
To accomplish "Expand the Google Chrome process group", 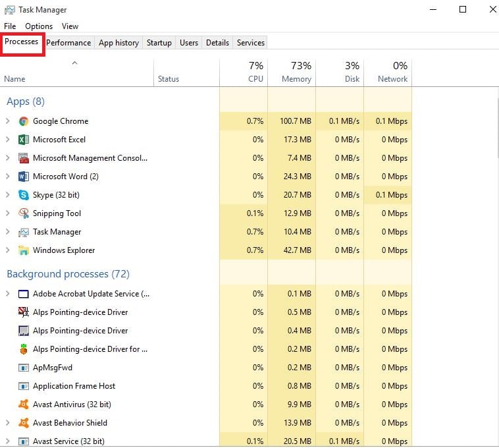I will pyautogui.click(x=8, y=121).
